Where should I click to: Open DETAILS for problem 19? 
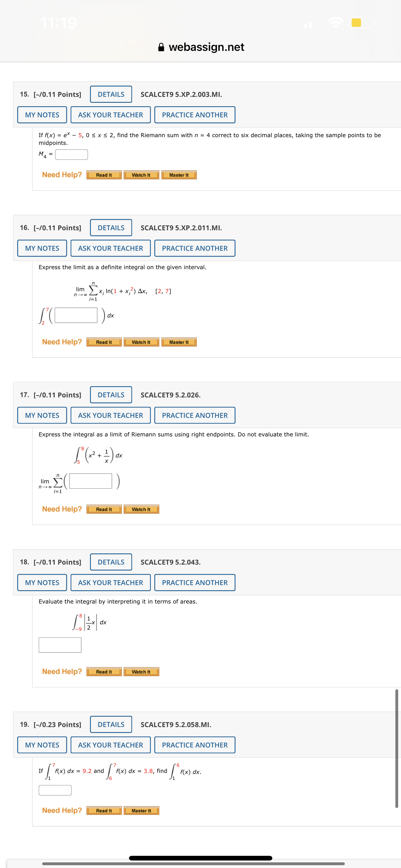click(111, 725)
